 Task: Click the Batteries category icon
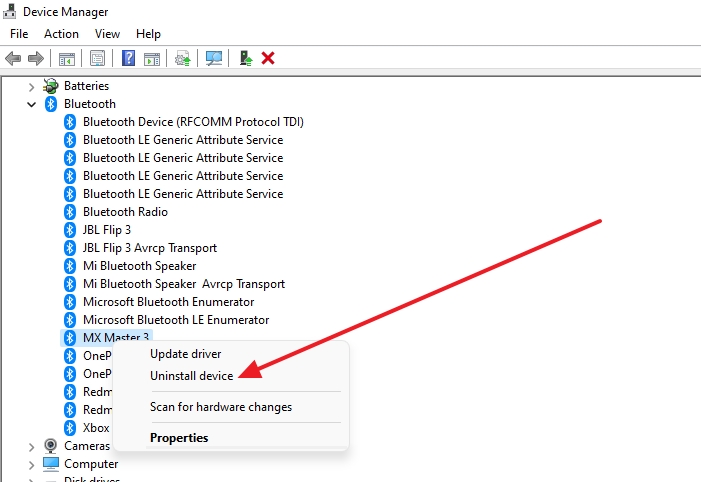[x=51, y=85]
